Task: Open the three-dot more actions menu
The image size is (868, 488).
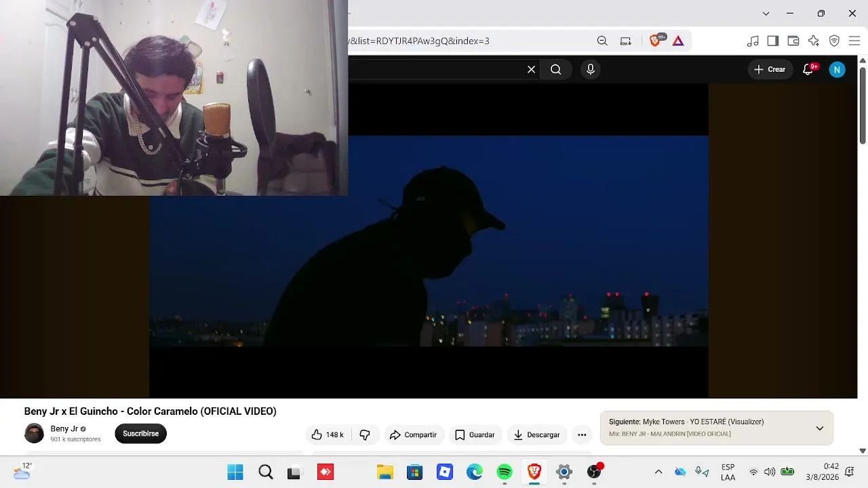Action: pyautogui.click(x=582, y=434)
